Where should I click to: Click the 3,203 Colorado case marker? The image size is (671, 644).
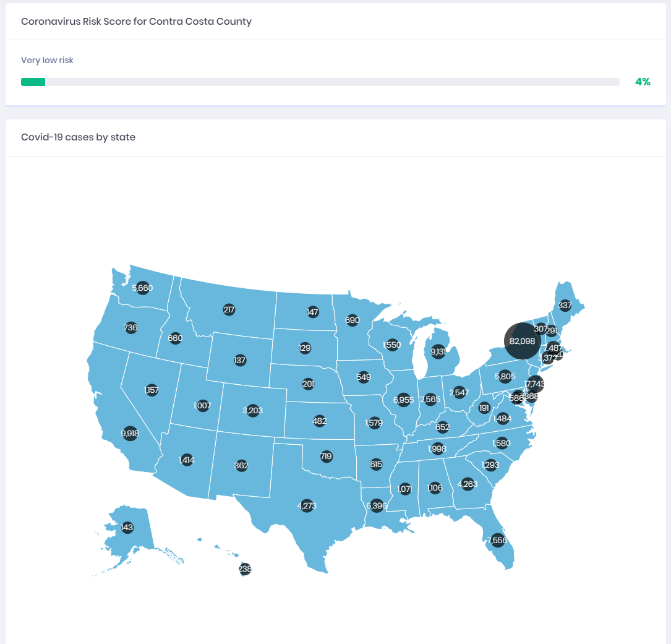coord(252,410)
